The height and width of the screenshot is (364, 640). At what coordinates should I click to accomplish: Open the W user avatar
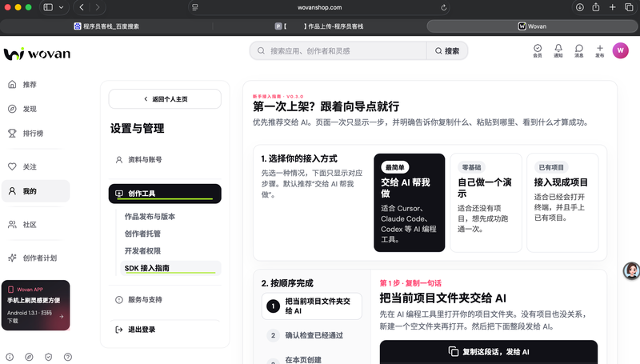tap(621, 50)
